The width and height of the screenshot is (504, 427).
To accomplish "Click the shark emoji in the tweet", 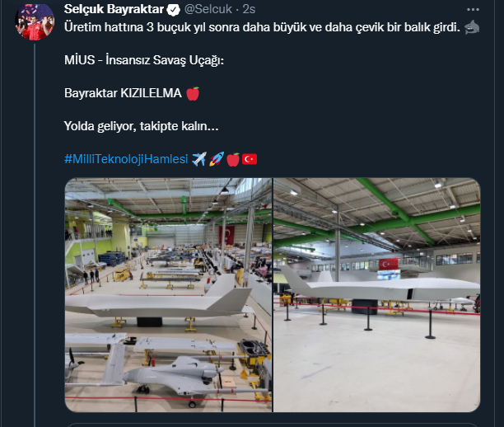I will [472, 27].
